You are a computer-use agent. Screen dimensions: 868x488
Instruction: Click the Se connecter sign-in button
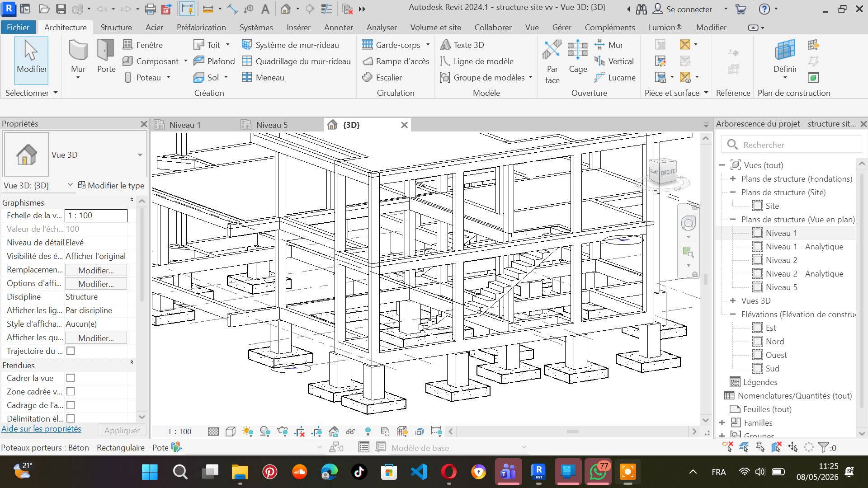pos(683,9)
